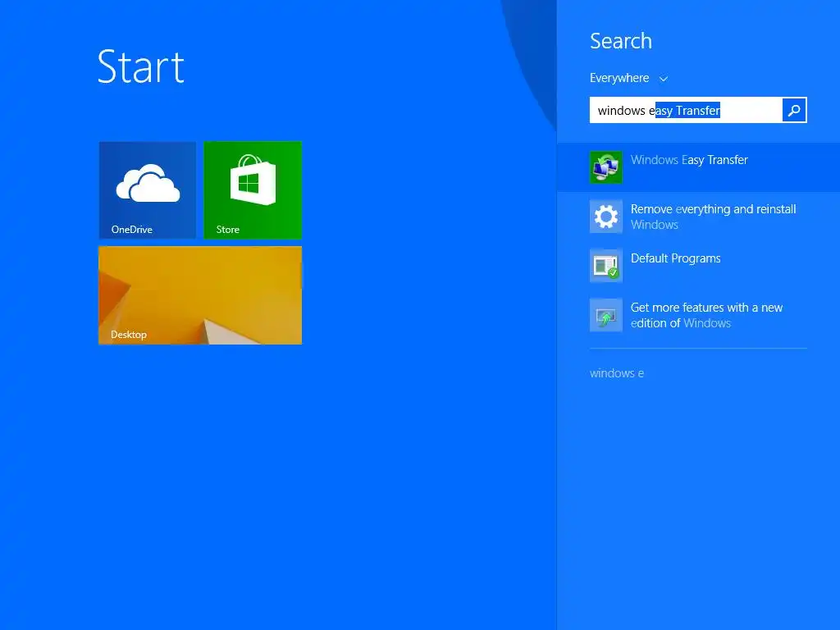
Task: Click the 'windows e' search suggestion
Action: [617, 373]
